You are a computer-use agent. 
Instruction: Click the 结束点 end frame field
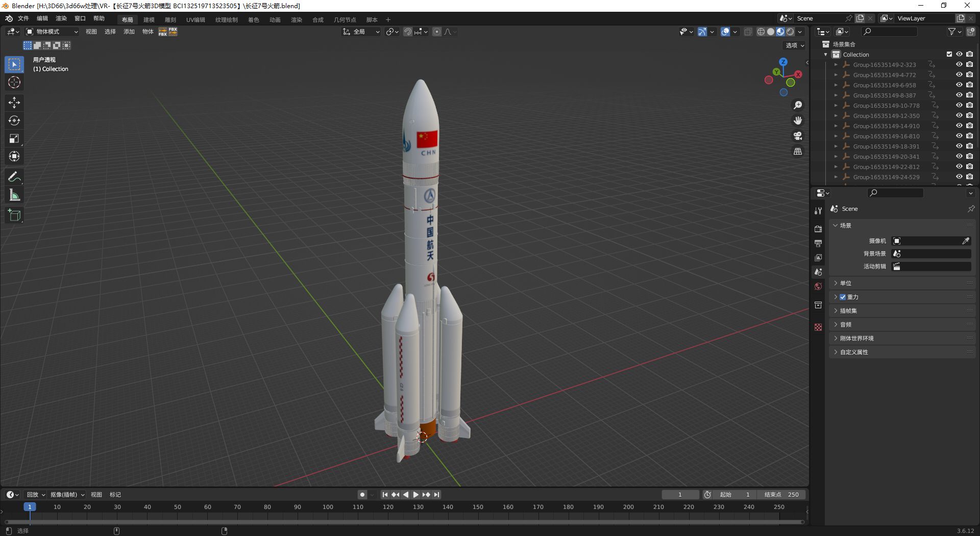pyautogui.click(x=781, y=495)
